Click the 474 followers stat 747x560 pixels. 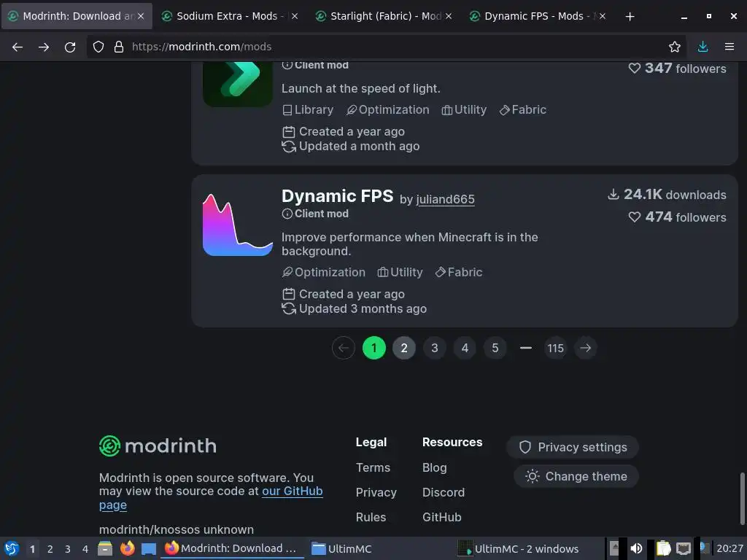(x=678, y=217)
